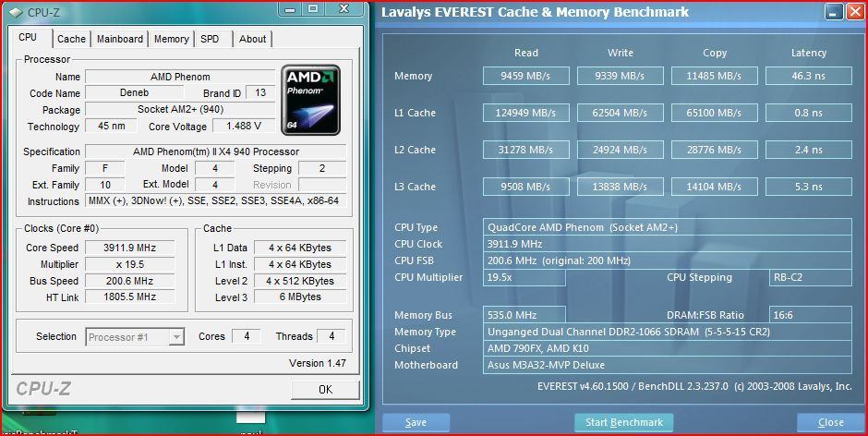Click the Level 3 cache 6 MBytes field
868x436 pixels.
point(300,297)
